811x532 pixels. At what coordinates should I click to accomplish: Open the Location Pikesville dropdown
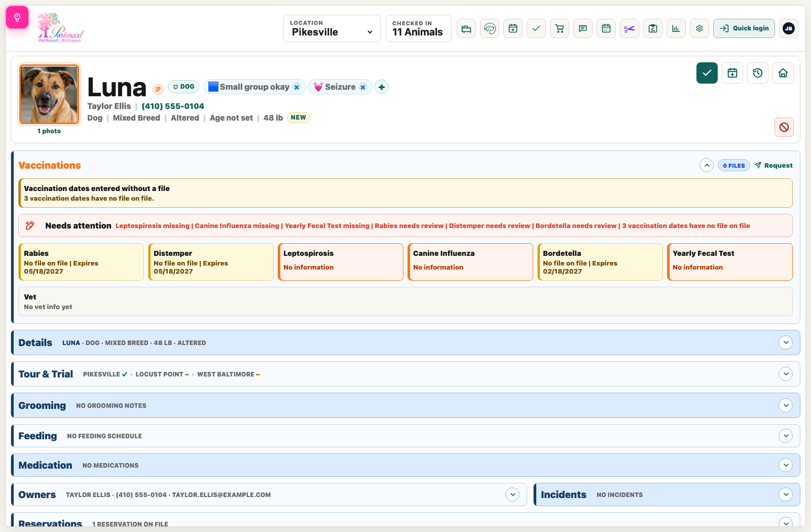(x=332, y=28)
